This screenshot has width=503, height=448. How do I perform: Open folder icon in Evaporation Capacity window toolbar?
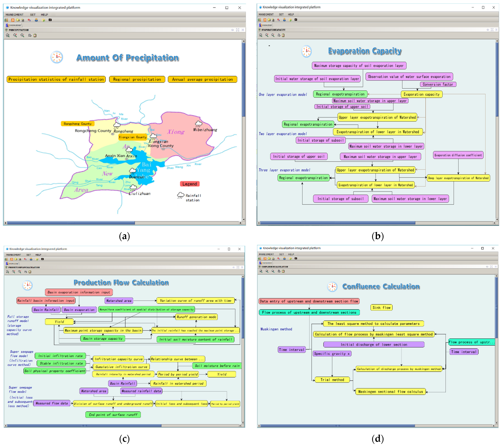[269, 20]
